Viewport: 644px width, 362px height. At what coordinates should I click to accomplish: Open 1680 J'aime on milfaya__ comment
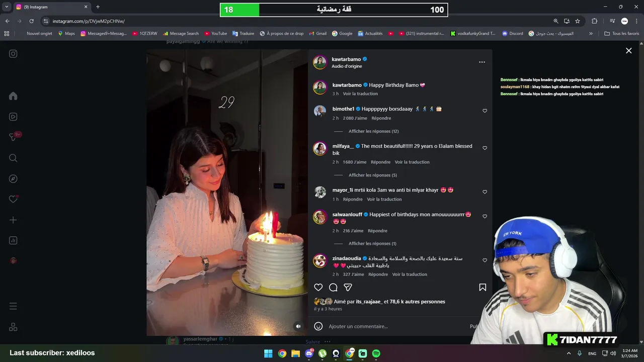point(354,162)
